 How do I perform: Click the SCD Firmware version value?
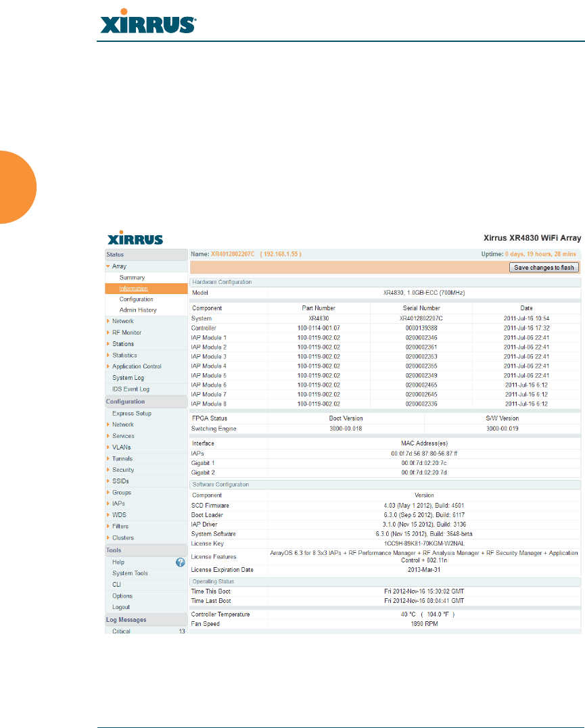click(424, 506)
